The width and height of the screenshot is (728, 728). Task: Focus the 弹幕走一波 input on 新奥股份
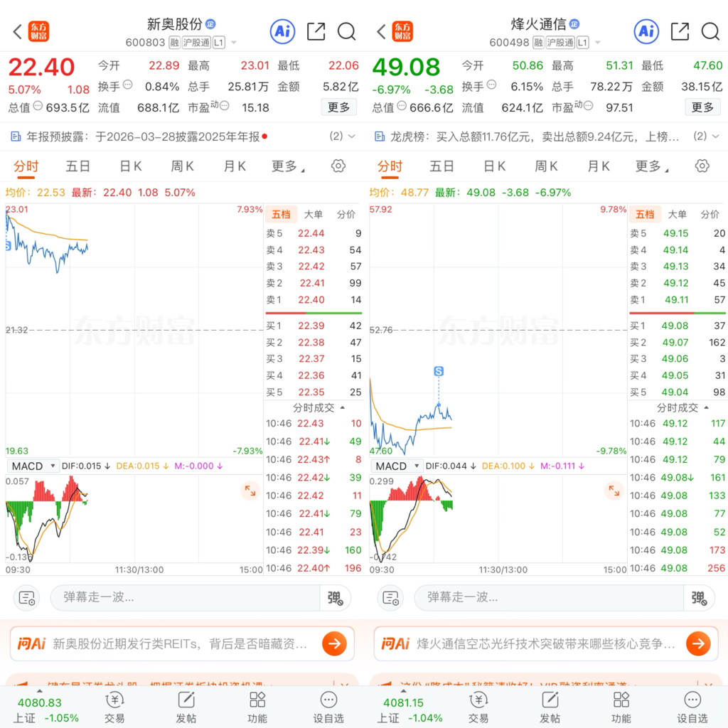[185, 597]
